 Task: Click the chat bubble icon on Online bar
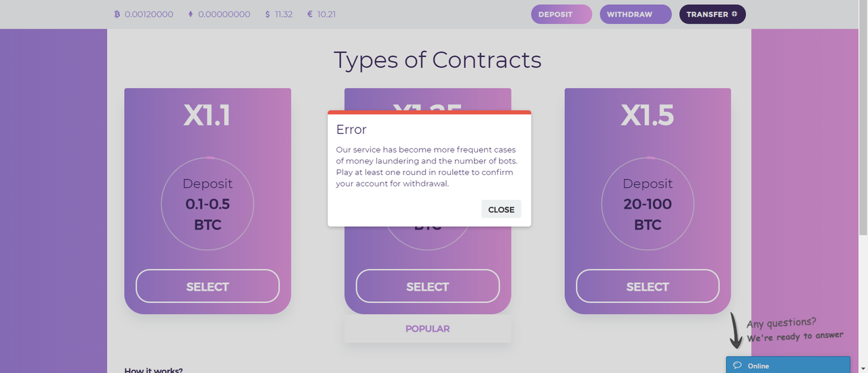pos(737,366)
